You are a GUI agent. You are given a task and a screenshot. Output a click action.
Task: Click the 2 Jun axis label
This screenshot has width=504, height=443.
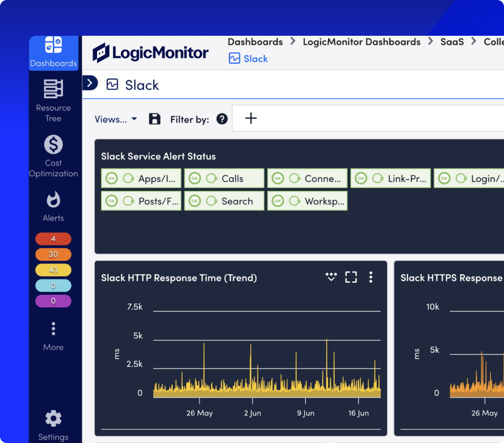[x=253, y=413]
